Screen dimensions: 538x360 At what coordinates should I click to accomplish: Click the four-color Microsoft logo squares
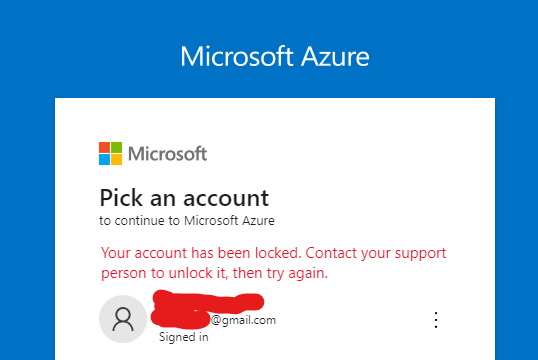110,153
